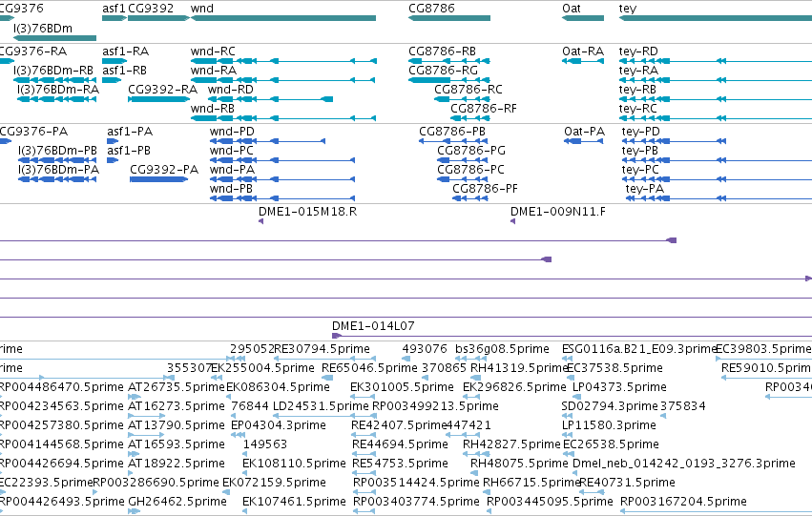Select the tey gene label
This screenshot has height=516, width=812.
628,9
